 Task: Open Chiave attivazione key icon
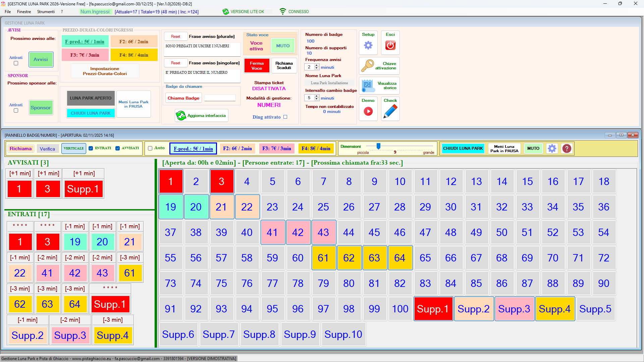368,66
